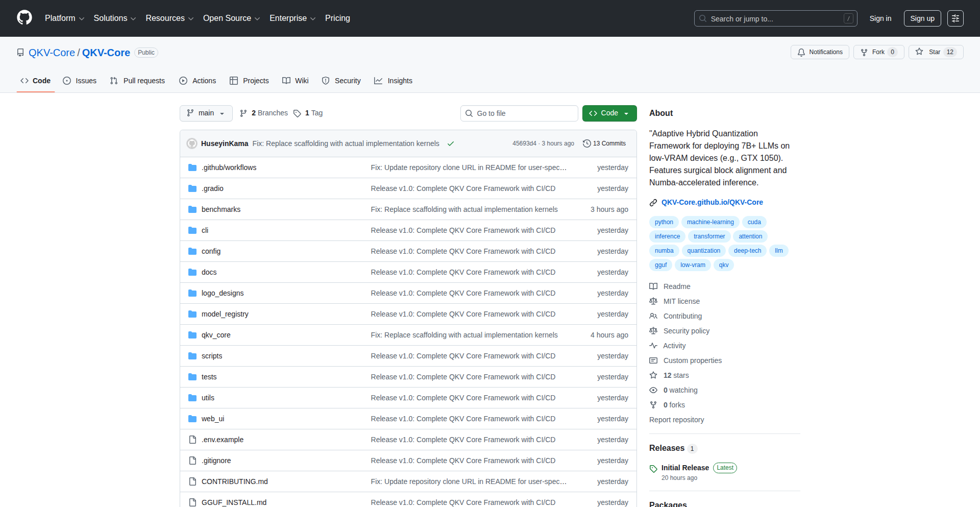Click HuseyinKama's avatar icon
Screen dimensions: 980x507
click(192, 143)
